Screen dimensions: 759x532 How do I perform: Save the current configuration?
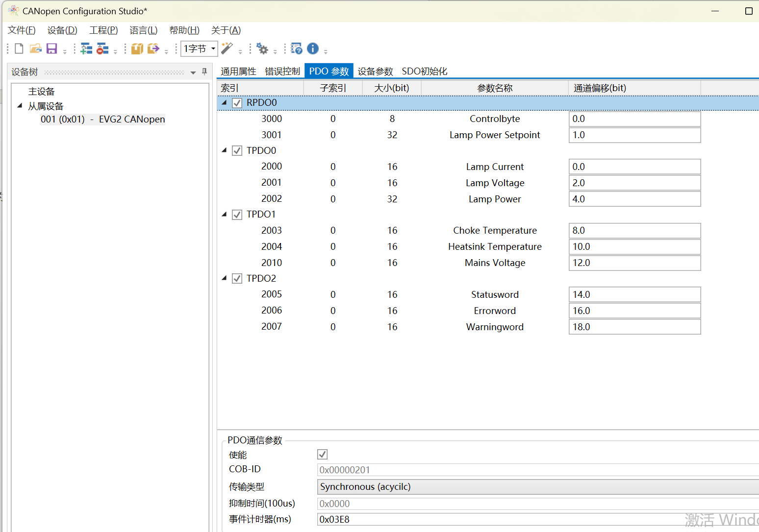click(x=51, y=48)
